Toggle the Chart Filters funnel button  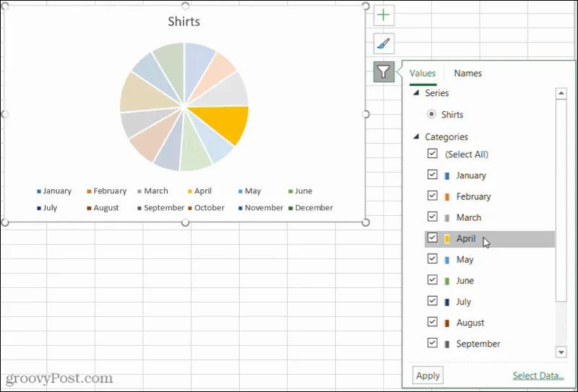[384, 72]
